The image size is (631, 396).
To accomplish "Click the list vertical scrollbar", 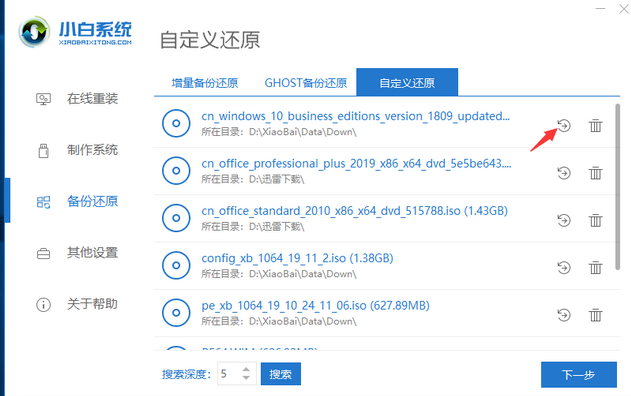I will click(x=618, y=186).
